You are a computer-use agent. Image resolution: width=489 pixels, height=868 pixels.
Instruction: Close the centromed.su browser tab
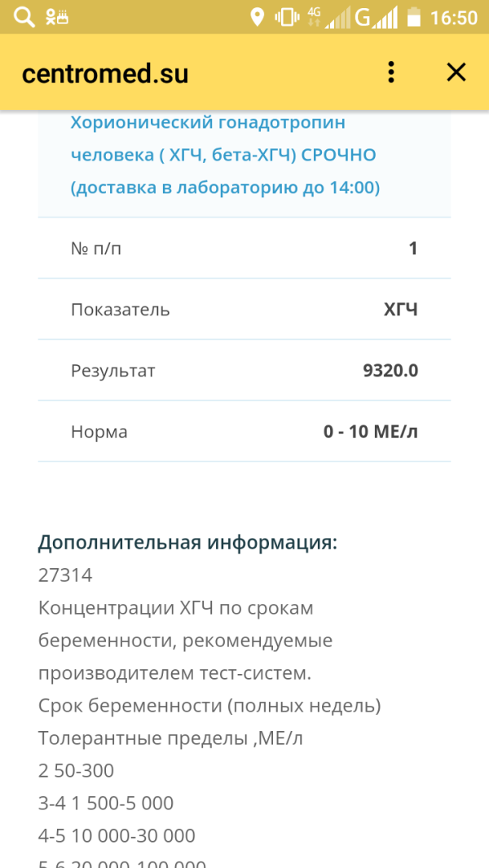[x=456, y=73]
